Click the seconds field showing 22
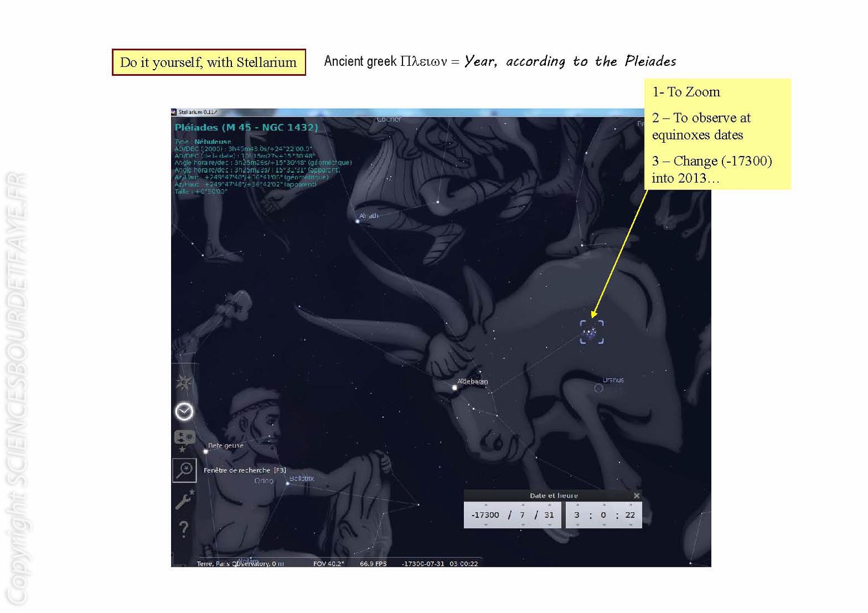Viewport: 868px width, 613px height. (630, 515)
